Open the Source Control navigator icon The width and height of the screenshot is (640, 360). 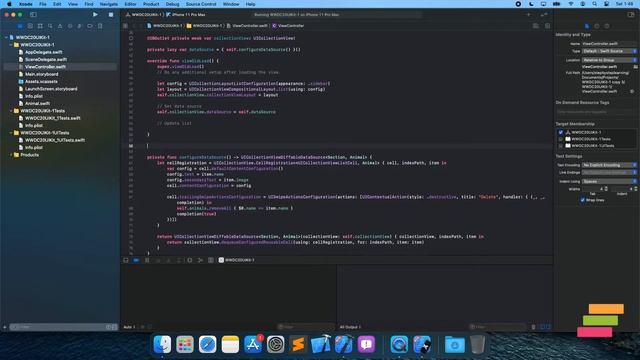[x=30, y=26]
